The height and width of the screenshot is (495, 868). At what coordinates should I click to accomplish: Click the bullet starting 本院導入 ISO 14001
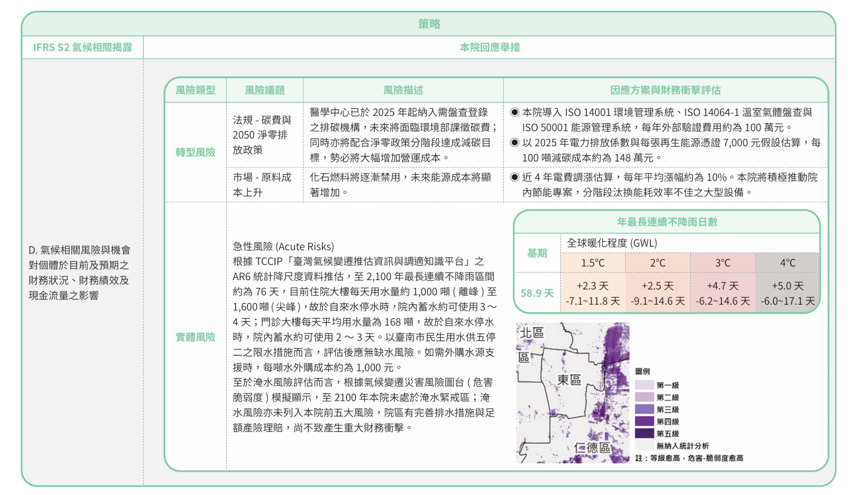(x=661, y=120)
